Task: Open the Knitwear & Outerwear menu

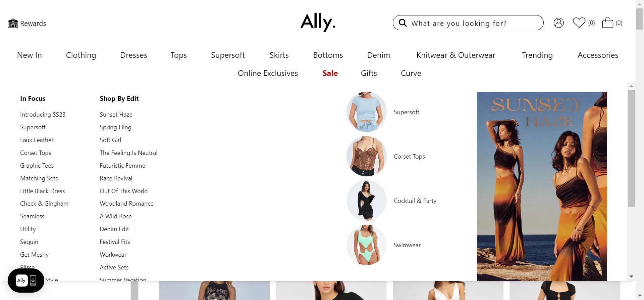Action: [455, 55]
